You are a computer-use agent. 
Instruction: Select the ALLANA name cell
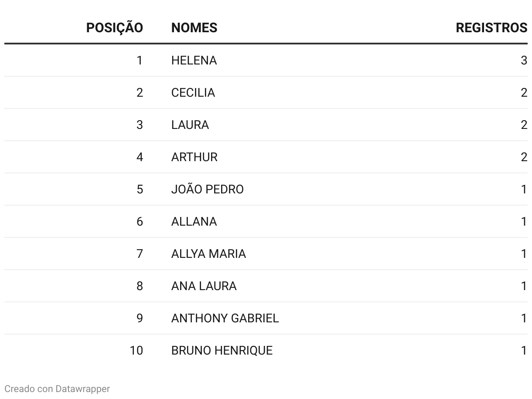(194, 222)
